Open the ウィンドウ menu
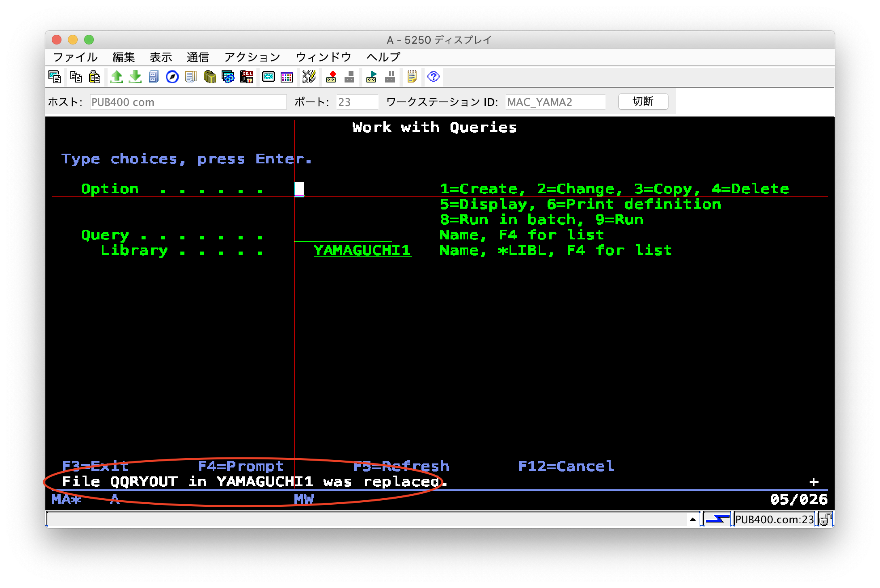Viewport: 880px width, 588px height. [x=324, y=57]
